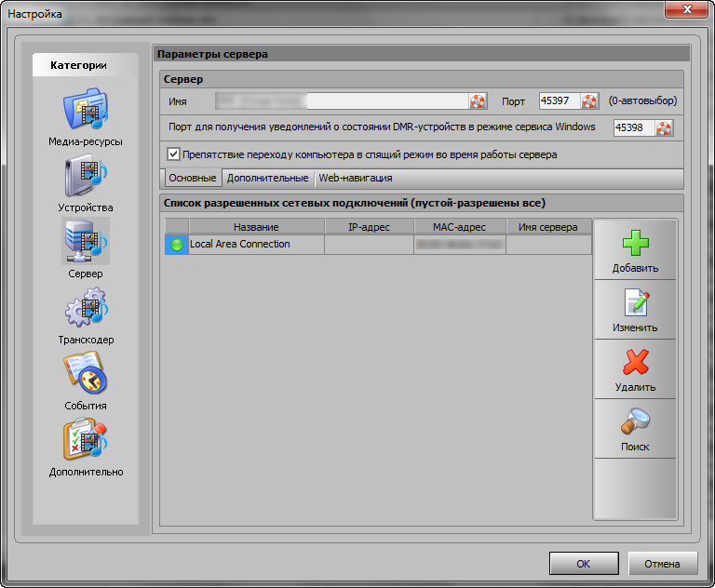Image resolution: width=715 pixels, height=588 pixels.
Task: Select the Дополнительно category icon
Action: [x=86, y=440]
